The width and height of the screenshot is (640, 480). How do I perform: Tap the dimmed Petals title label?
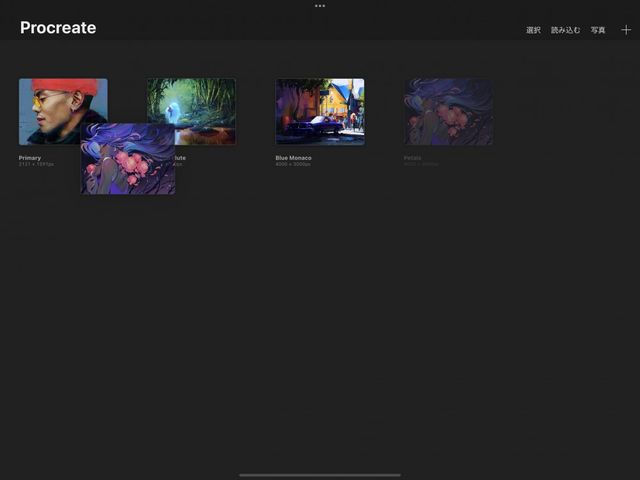coord(412,158)
